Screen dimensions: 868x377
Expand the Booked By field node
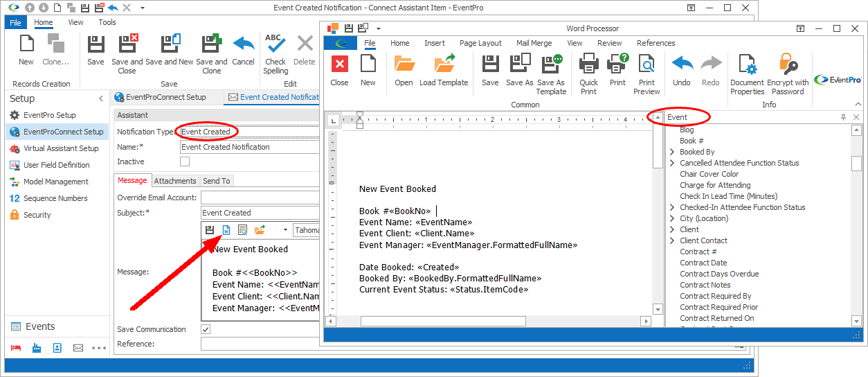coord(671,152)
